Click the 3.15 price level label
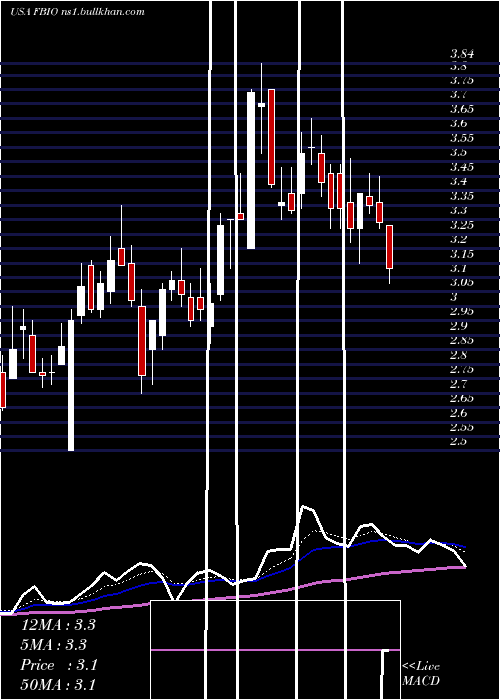 462,254
